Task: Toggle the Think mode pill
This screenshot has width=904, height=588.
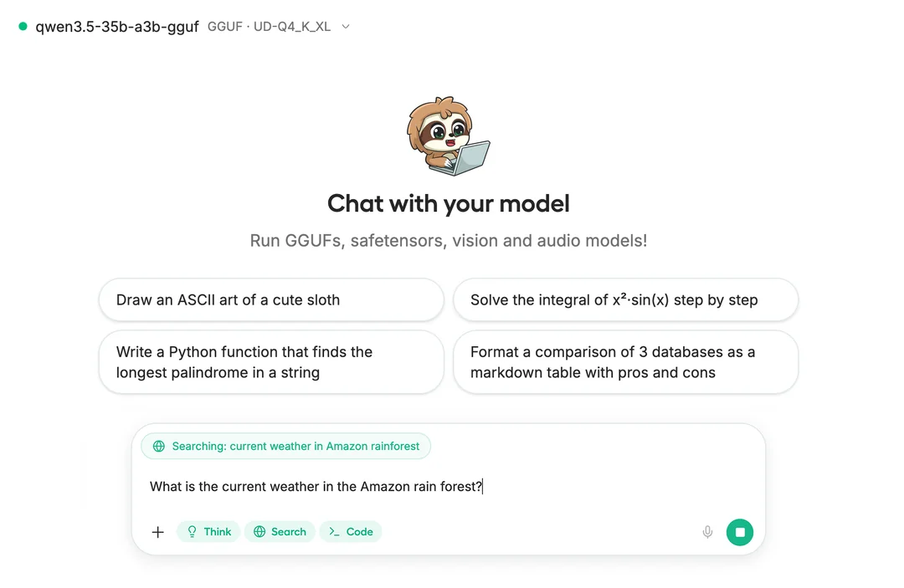Action: 208,532
